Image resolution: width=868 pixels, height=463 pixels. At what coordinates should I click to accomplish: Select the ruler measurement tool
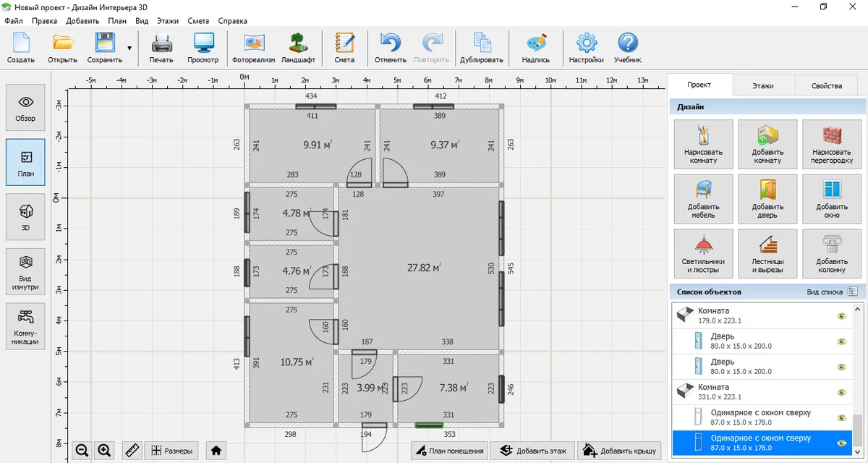132,451
